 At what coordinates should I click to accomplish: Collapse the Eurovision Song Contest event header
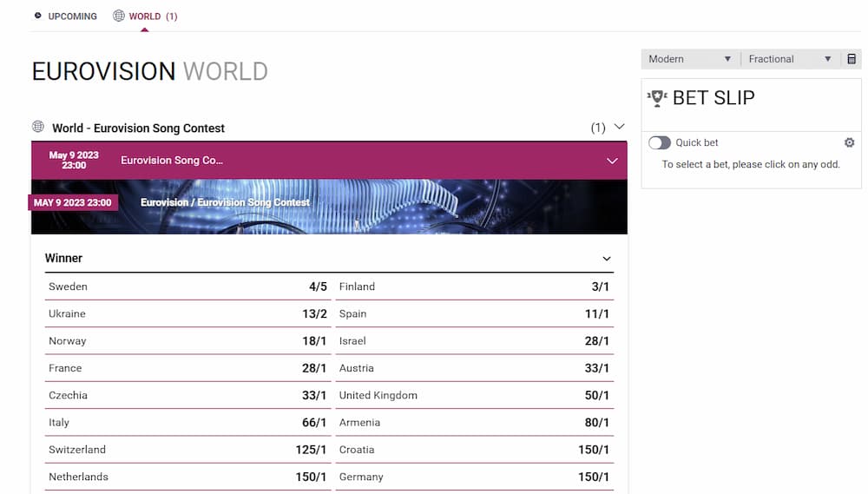(x=612, y=161)
